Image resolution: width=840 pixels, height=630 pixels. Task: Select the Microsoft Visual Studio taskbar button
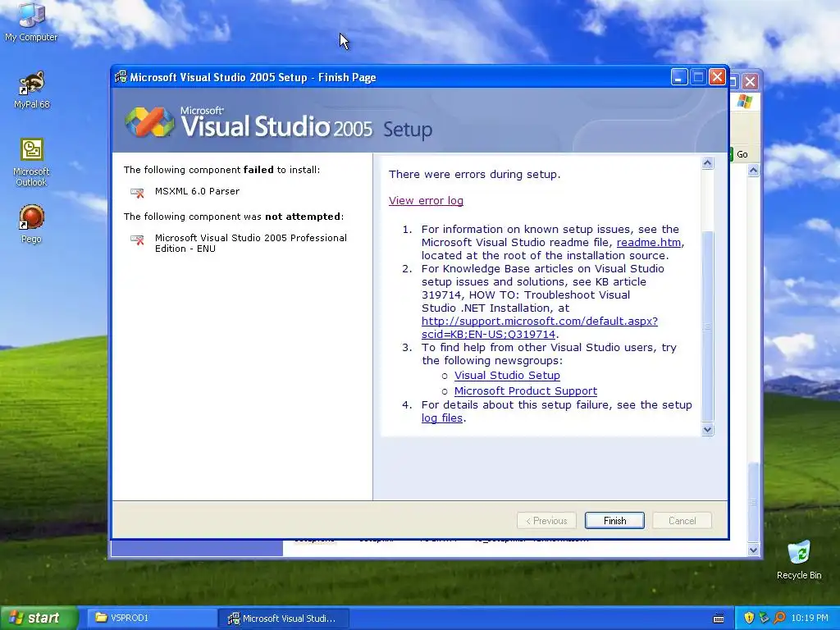(284, 619)
